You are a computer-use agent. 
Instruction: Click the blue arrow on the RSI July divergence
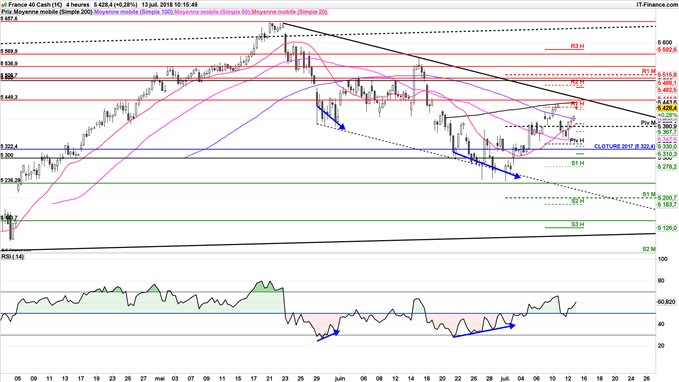tap(484, 330)
